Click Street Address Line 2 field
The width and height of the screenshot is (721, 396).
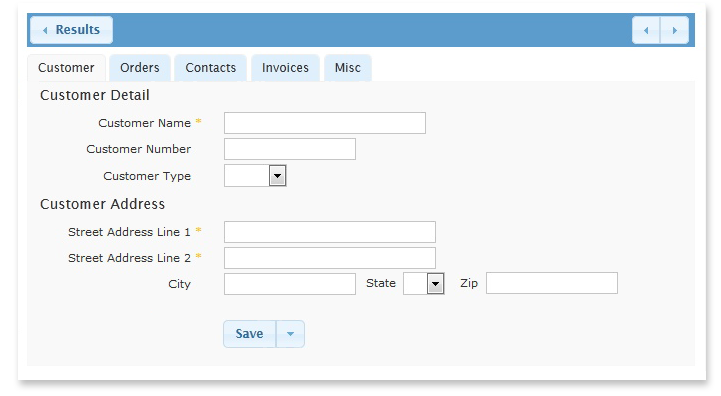pyautogui.click(x=330, y=258)
